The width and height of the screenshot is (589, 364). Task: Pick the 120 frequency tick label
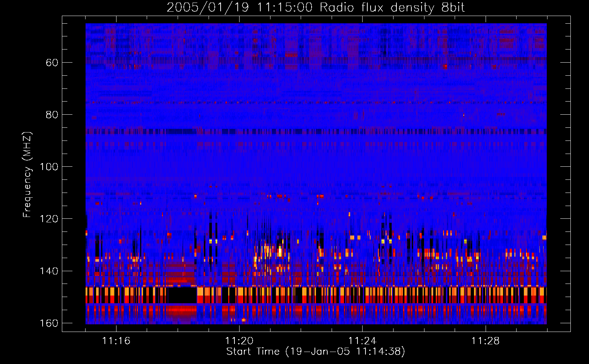[49, 219]
